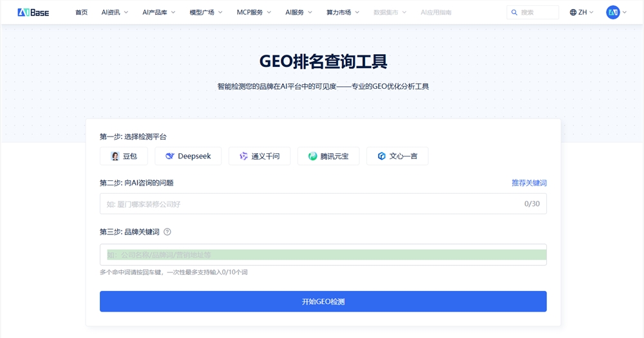Click the AI question input field
This screenshot has width=644, height=338.
[309, 204]
